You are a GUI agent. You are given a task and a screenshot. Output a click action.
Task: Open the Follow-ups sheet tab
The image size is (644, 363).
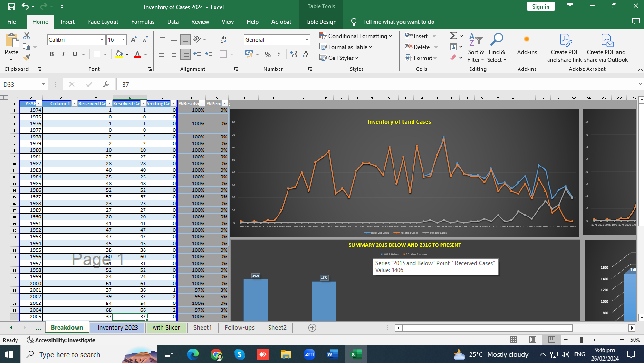click(240, 328)
